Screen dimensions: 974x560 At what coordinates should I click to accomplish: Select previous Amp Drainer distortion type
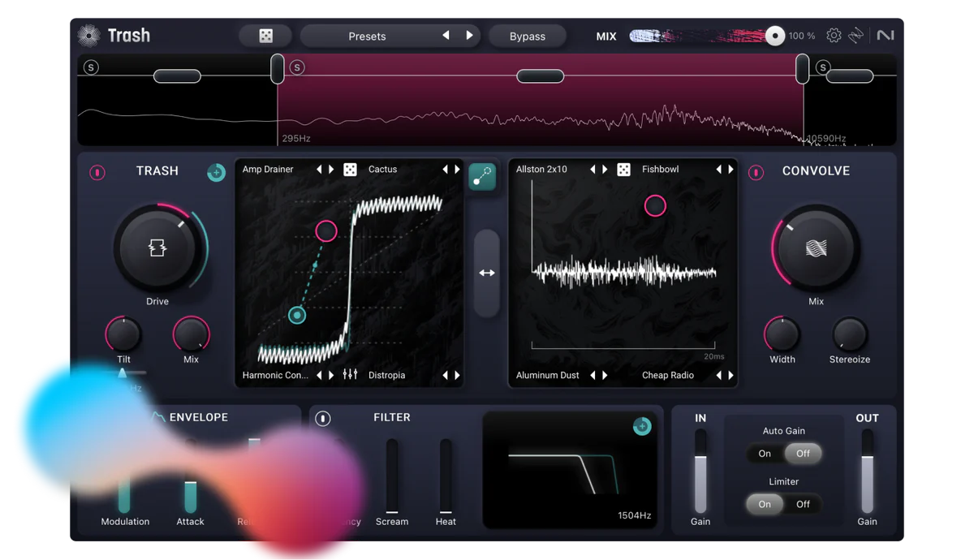pyautogui.click(x=319, y=170)
